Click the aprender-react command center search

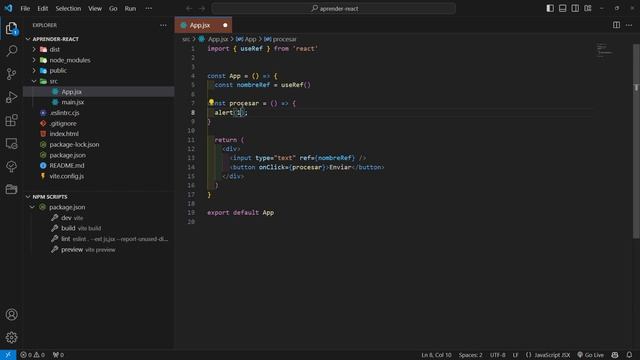coord(333,8)
